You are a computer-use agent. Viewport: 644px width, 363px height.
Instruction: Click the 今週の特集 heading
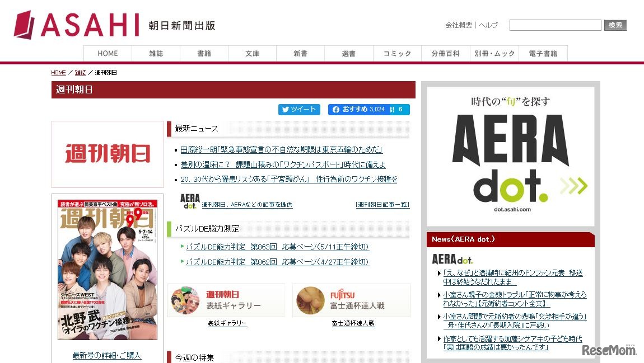[x=194, y=357]
